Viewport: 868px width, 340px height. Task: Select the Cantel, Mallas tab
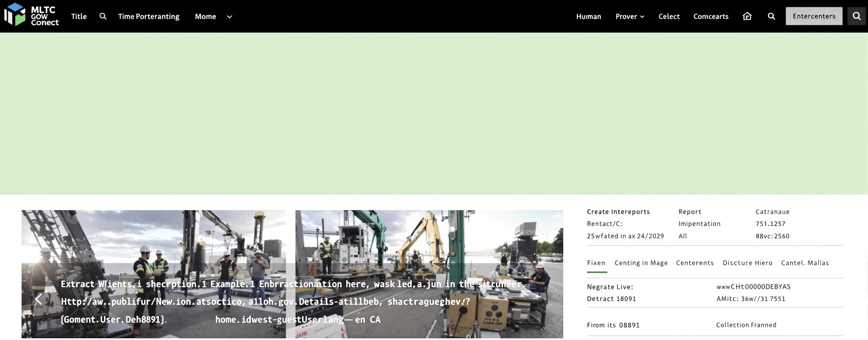coord(805,263)
